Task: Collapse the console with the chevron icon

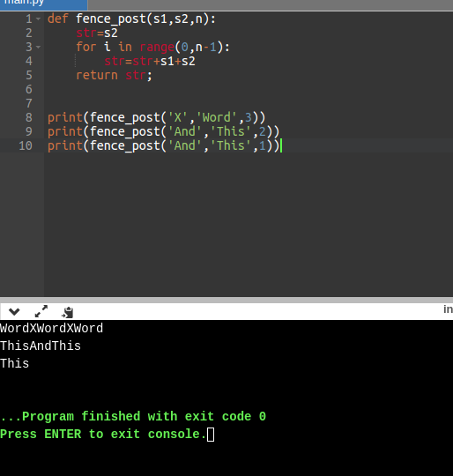Action: click(x=14, y=311)
